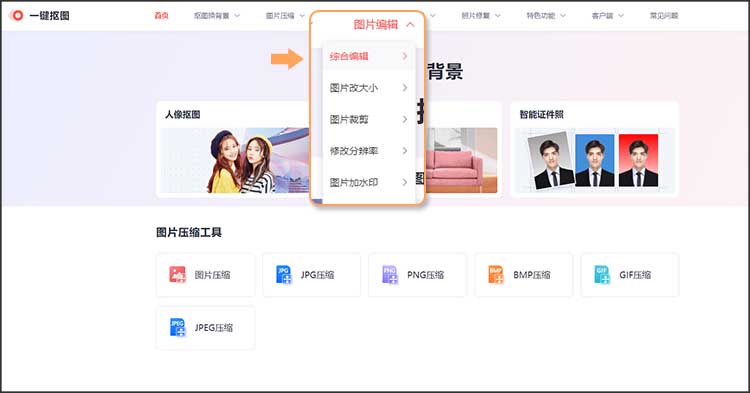Open the arrow beside 修改分辨率
The height and width of the screenshot is (393, 750).
(x=405, y=151)
